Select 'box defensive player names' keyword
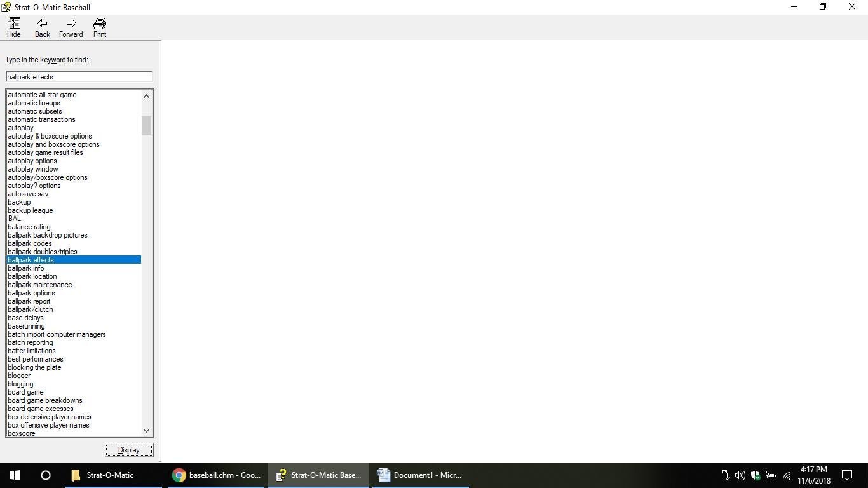This screenshot has width=868, height=488. 50,417
